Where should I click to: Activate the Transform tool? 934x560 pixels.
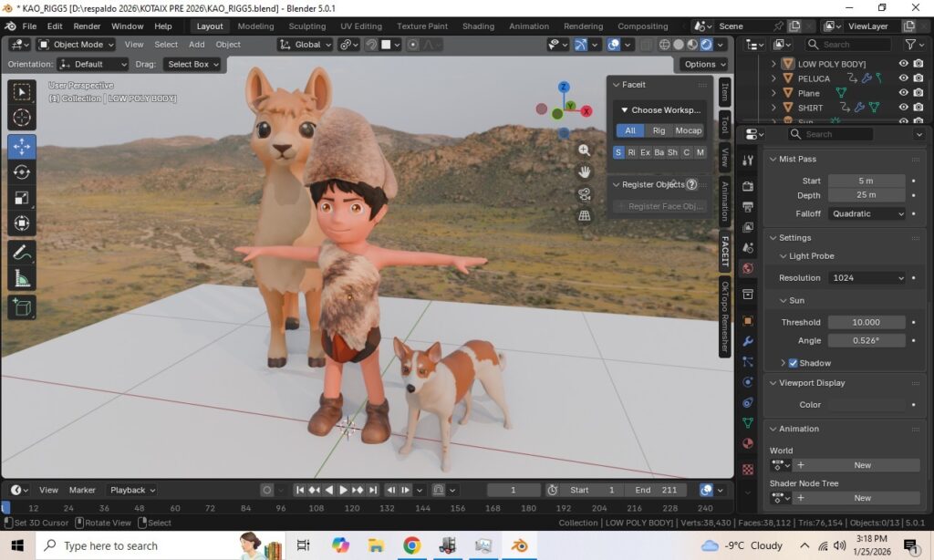pyautogui.click(x=22, y=223)
